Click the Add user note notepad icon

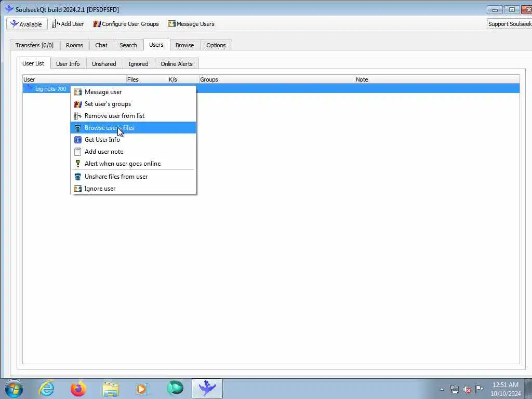78,152
